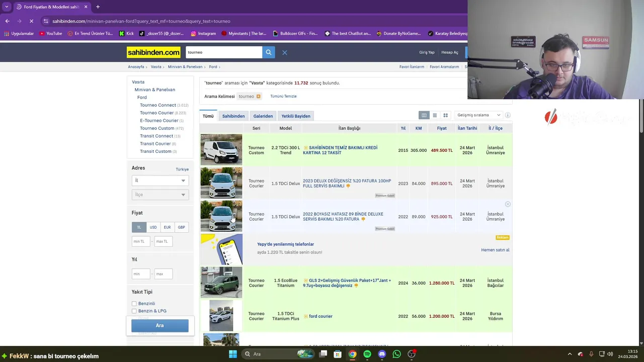Sort by KM column header
The height and width of the screenshot is (362, 644).
(x=419, y=128)
